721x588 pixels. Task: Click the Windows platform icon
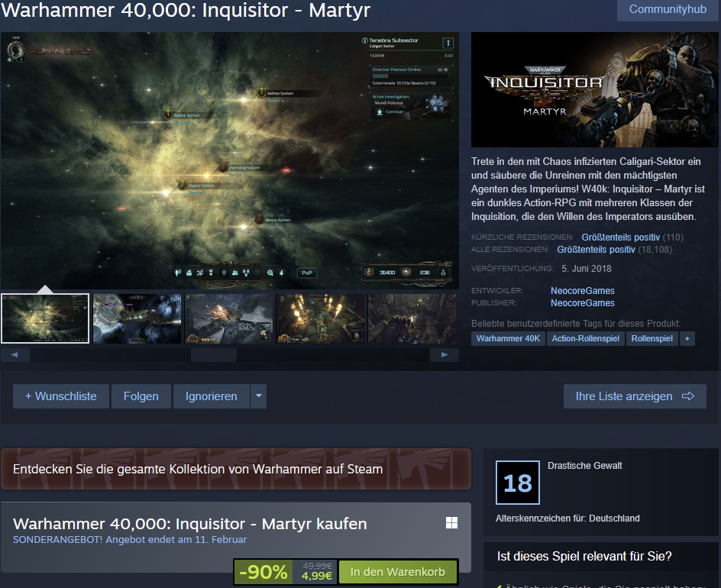tap(451, 523)
